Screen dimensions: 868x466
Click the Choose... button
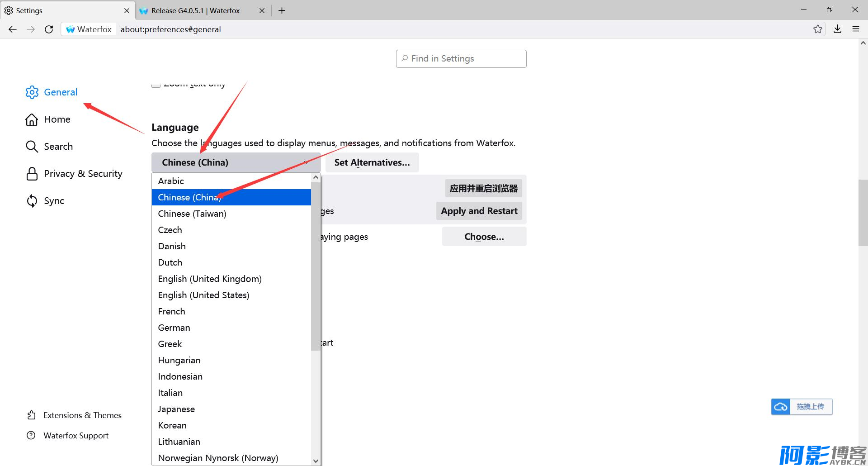484,237
